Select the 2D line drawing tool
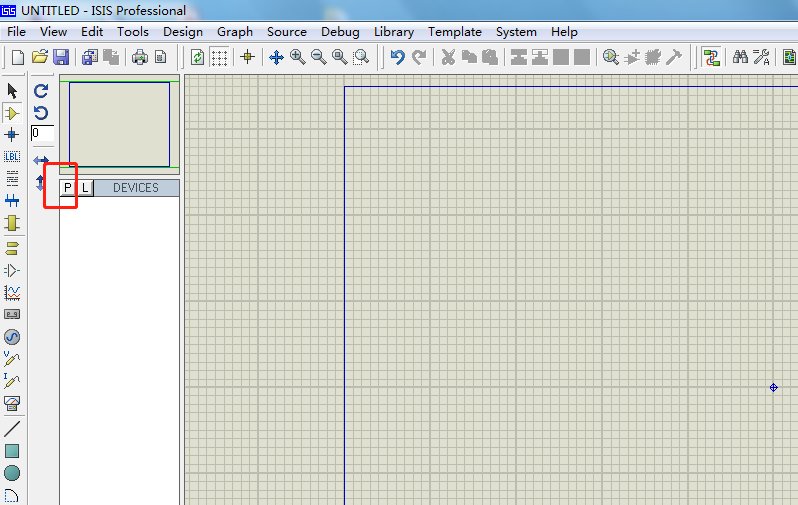 [x=12, y=428]
